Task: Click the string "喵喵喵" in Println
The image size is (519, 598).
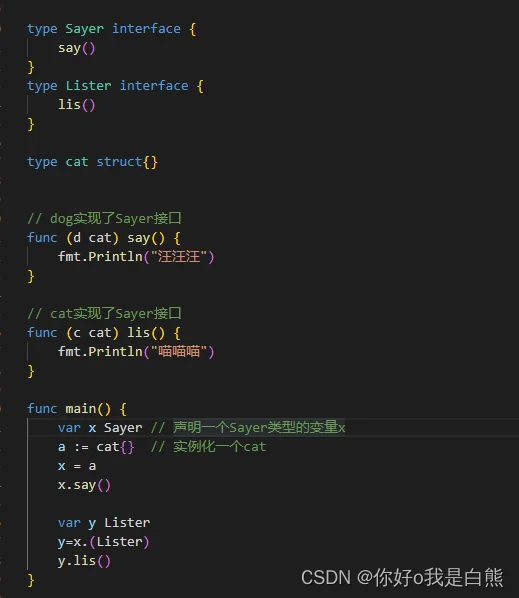Action: coord(179,352)
